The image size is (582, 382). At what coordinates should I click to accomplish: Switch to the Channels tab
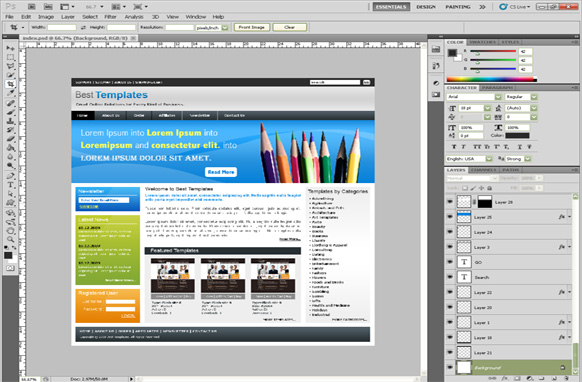point(483,170)
